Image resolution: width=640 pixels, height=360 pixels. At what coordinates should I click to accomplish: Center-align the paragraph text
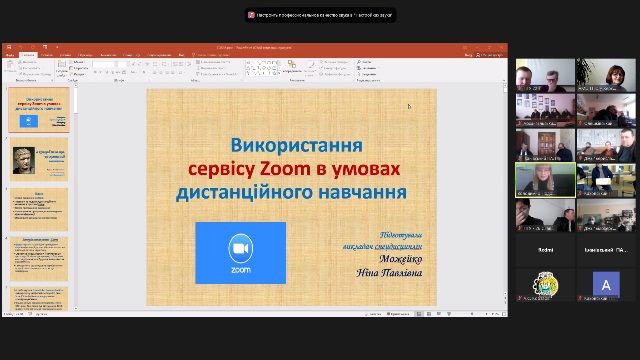(x=160, y=72)
